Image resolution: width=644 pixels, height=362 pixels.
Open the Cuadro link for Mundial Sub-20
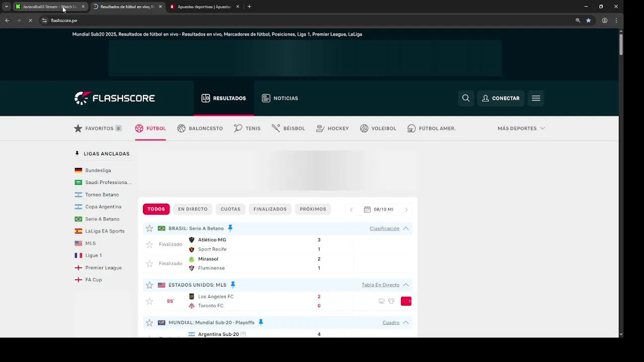click(x=391, y=323)
